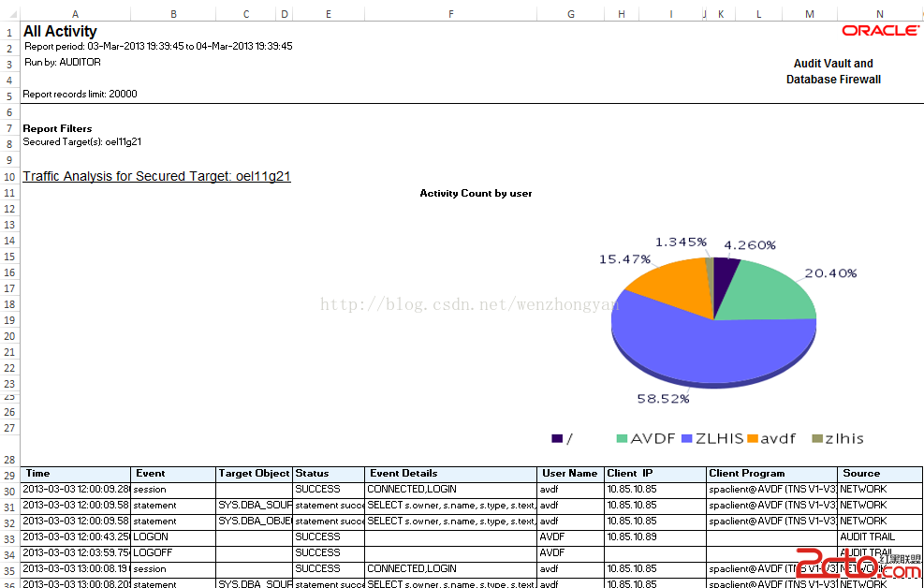Image resolution: width=924 pixels, height=588 pixels.
Task: Click 'CONNECTED,LOGIN' cell in row 30
Action: pos(451,490)
